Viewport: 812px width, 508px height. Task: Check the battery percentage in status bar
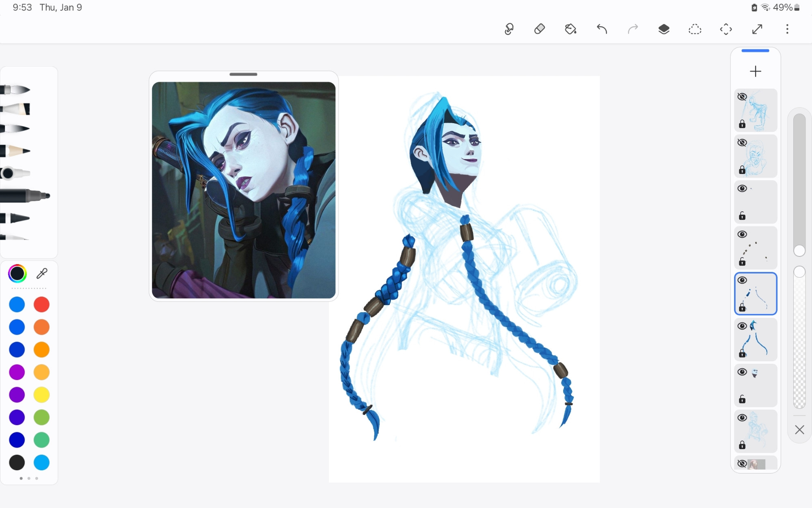[783, 7]
